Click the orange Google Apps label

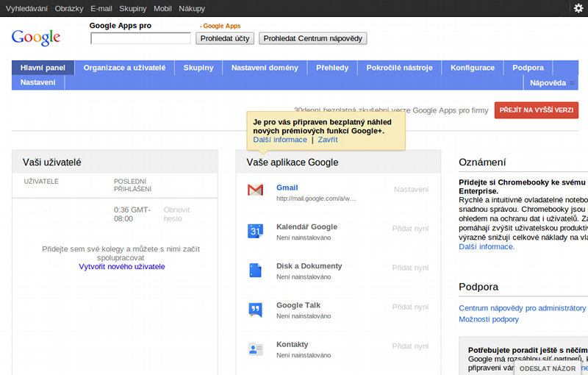click(220, 26)
